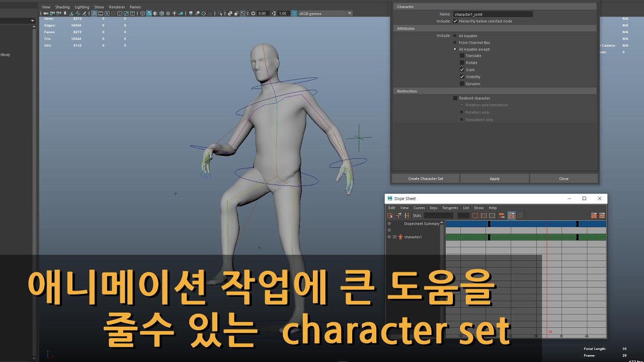
Task: Open the left panel dropdown arrow
Action: click(33, 21)
